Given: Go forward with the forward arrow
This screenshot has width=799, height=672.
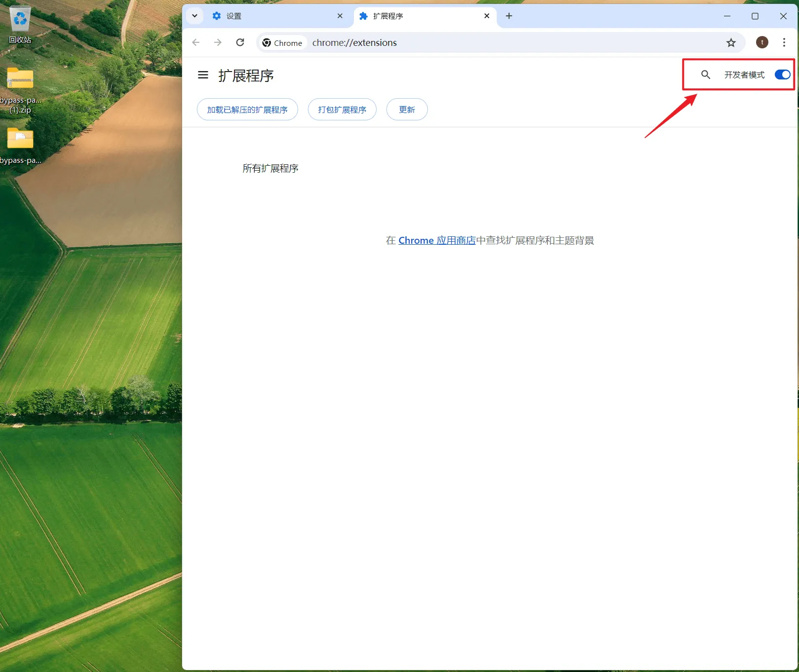Looking at the screenshot, I should 218,42.
